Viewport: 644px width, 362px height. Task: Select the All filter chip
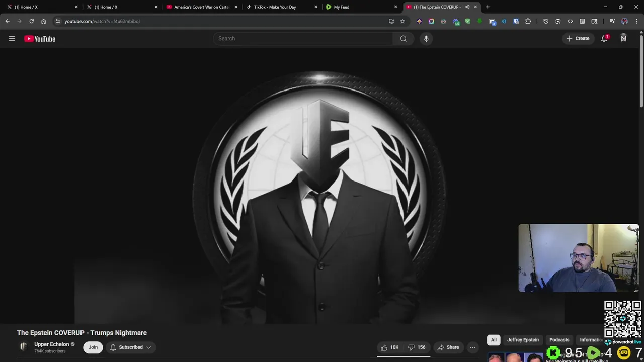pyautogui.click(x=494, y=340)
